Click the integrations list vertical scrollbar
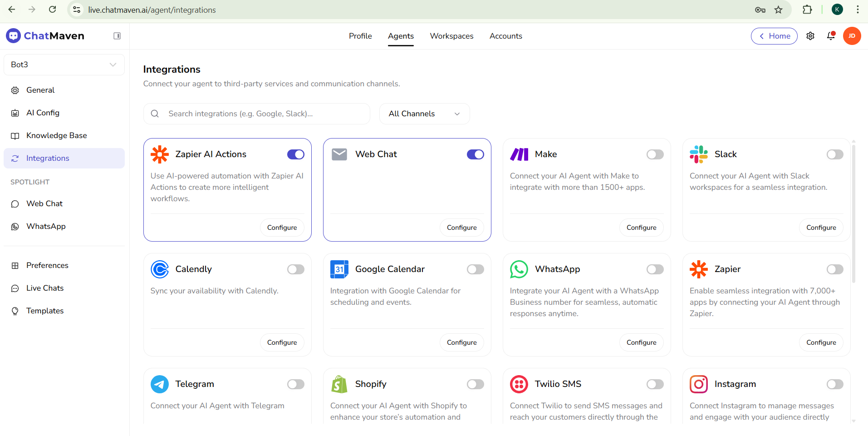The width and height of the screenshot is (868, 436). (x=853, y=213)
